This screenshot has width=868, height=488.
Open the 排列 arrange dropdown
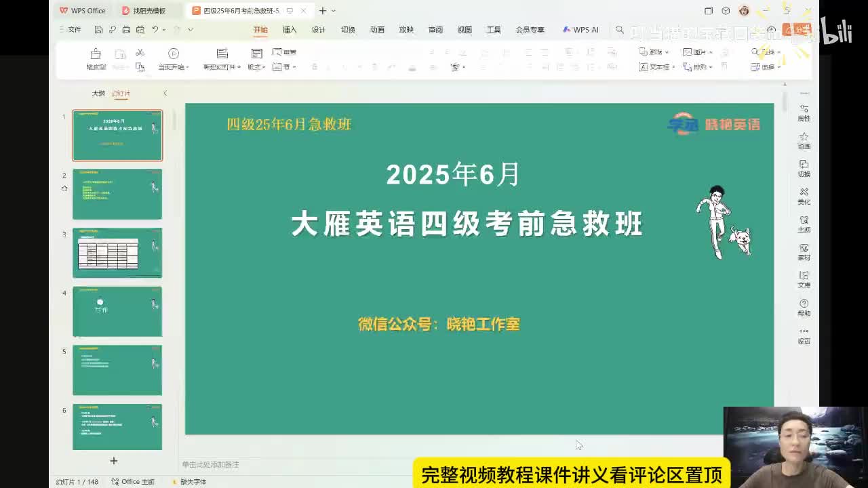697,66
